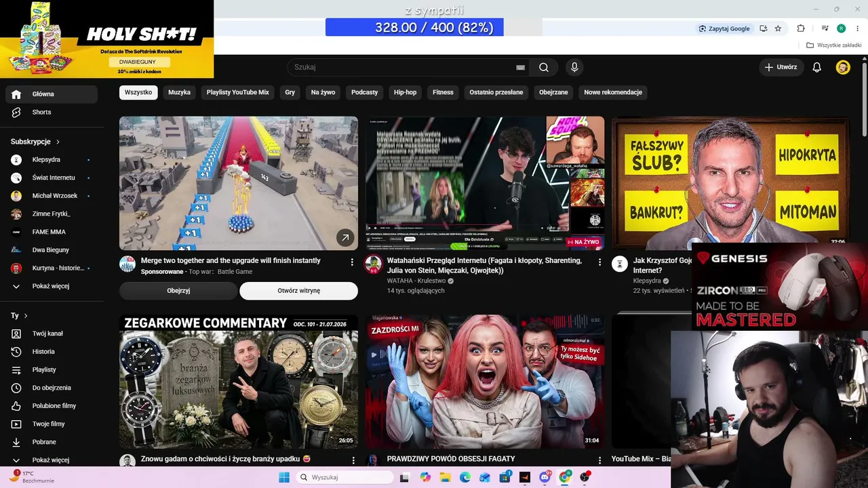
Task: Open the on-screen keyboard in search box
Action: pos(520,67)
